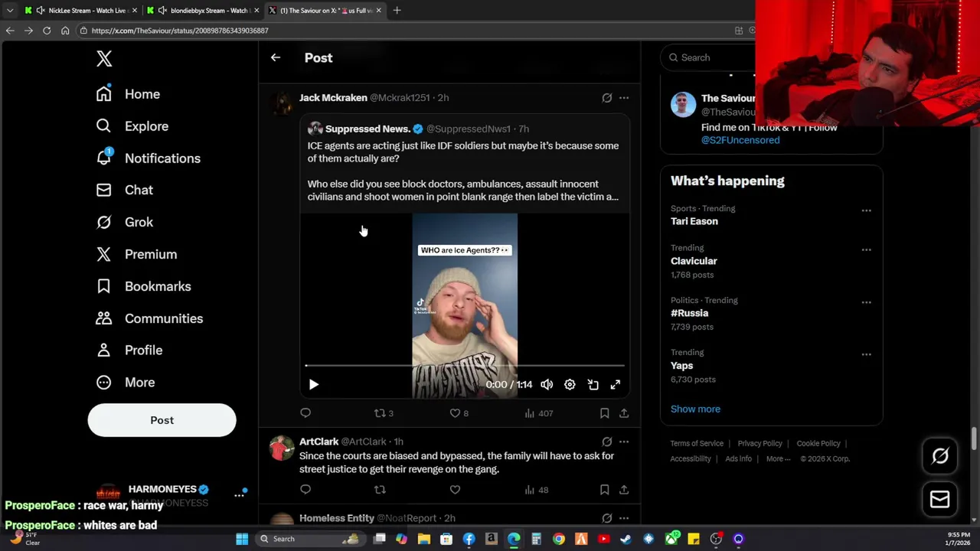980x551 pixels.
Task: Click Show more under What's happening
Action: tap(695, 409)
